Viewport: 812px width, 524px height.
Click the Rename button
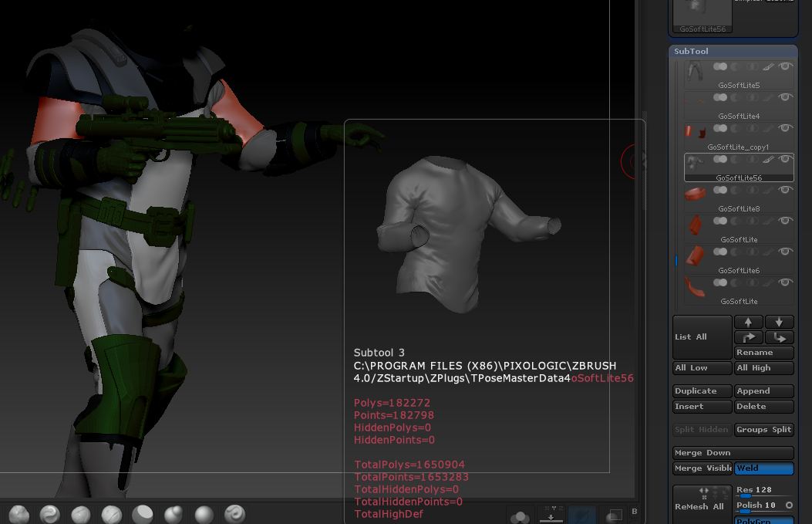coord(764,353)
